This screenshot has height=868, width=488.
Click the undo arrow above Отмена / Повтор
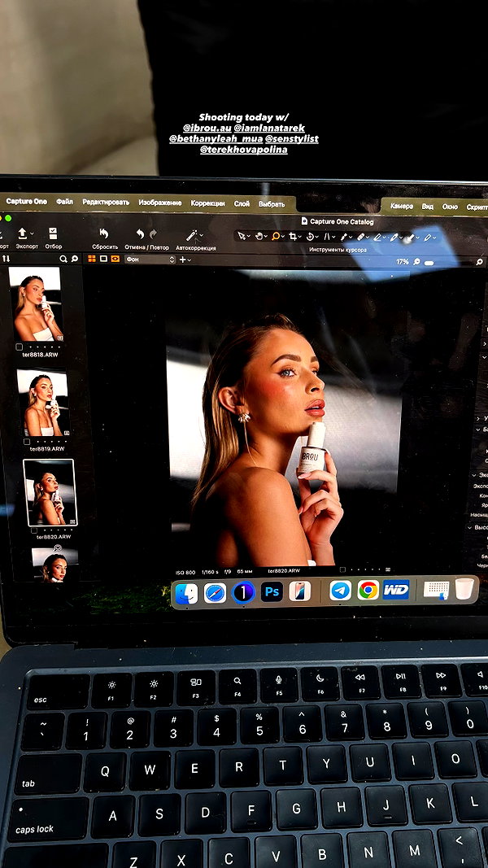pyautogui.click(x=140, y=234)
